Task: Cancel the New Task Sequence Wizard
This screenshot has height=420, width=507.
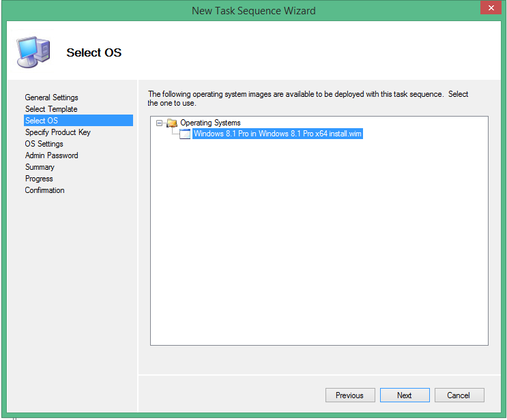Action: 458,395
